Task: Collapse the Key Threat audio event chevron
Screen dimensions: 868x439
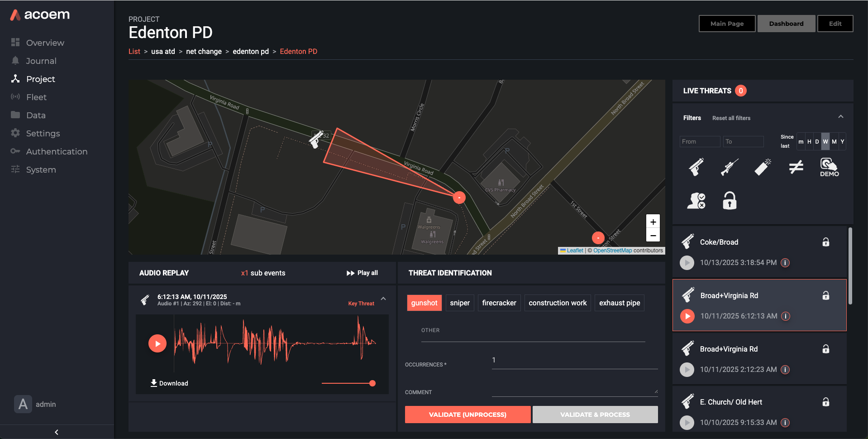Action: (383, 299)
